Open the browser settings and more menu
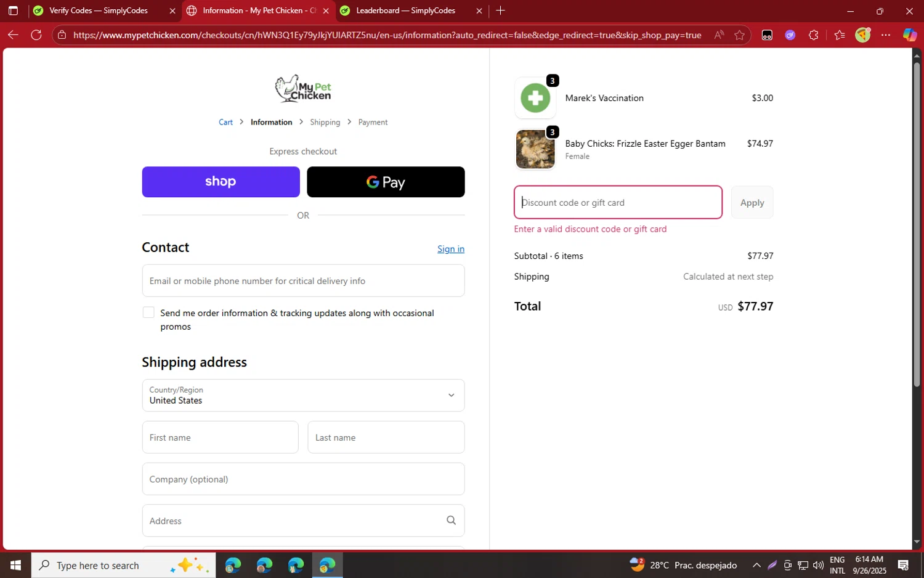The height and width of the screenshot is (578, 924). click(x=886, y=35)
